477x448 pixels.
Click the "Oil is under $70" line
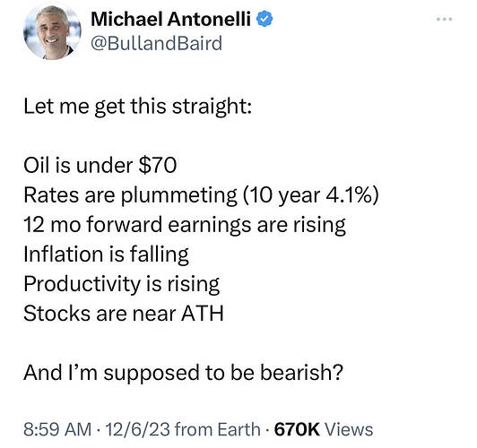pyautogui.click(x=100, y=166)
